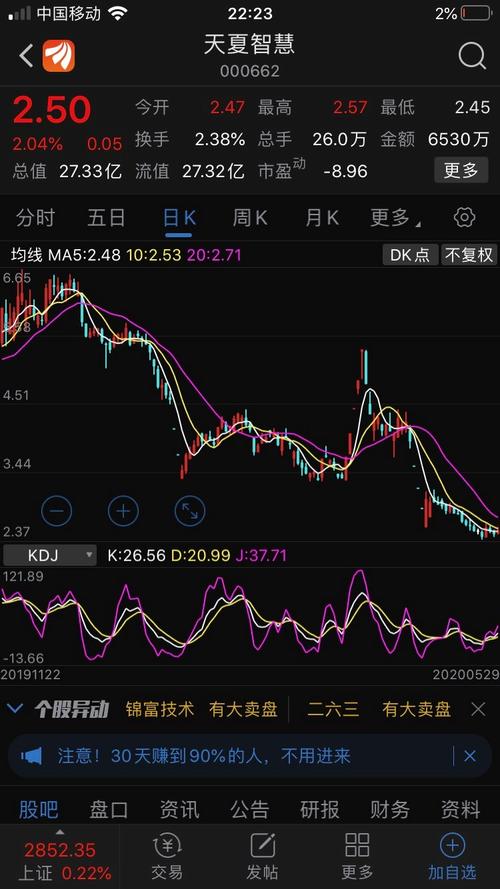Viewport: 500px width, 889px height.
Task: Open the 财务 tab
Action: pos(390,810)
